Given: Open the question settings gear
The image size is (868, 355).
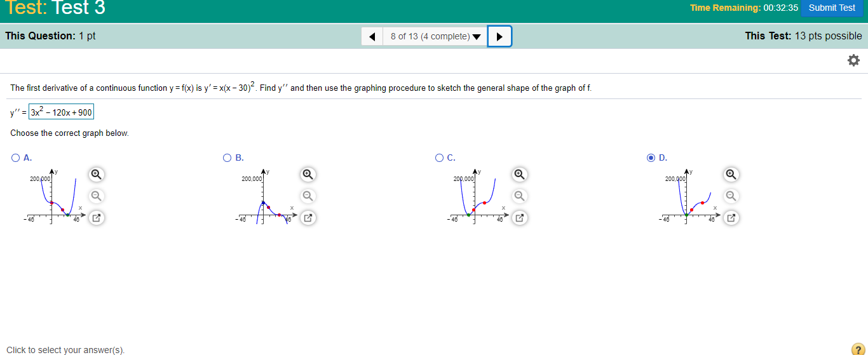Looking at the screenshot, I should click(853, 60).
